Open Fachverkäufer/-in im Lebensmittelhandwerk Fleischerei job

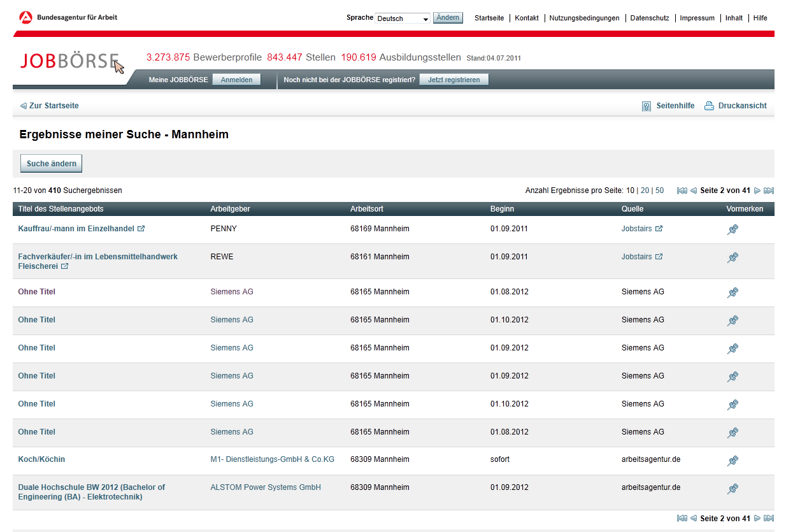point(97,261)
